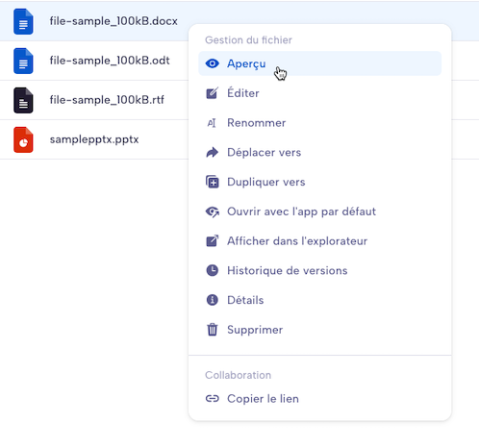The image size is (479, 448).
Task: Click the external icon for Afficher dans l'explorateur
Action: tap(212, 240)
